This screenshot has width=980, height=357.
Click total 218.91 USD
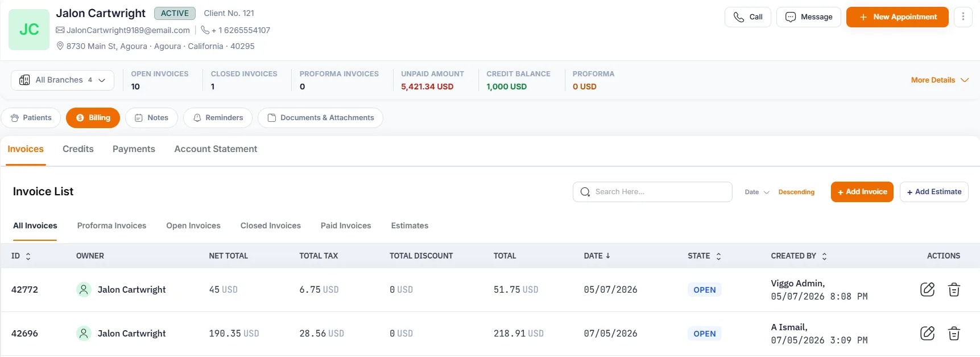point(519,334)
